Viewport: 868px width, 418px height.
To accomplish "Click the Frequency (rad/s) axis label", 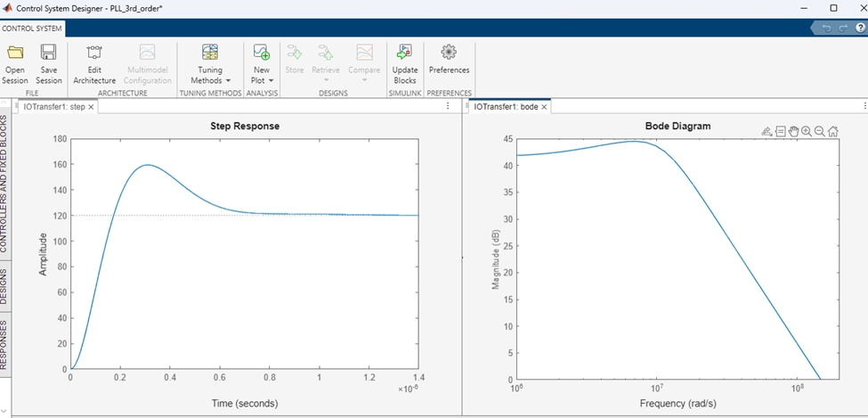I will tap(677, 403).
